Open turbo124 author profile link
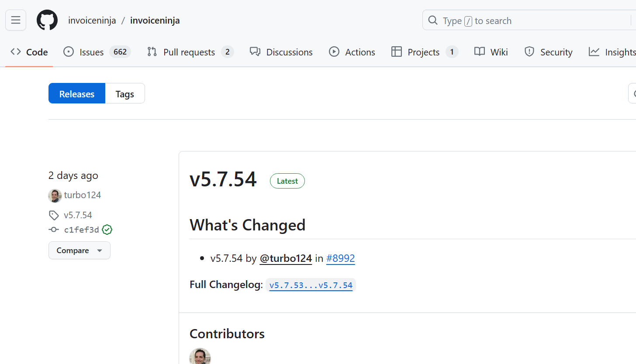 pyautogui.click(x=83, y=195)
